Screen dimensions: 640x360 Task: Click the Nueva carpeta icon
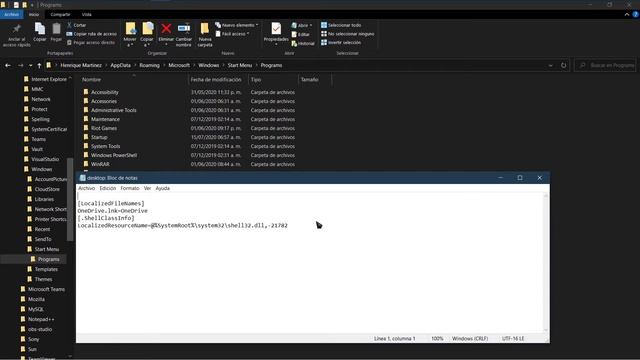tap(204, 29)
